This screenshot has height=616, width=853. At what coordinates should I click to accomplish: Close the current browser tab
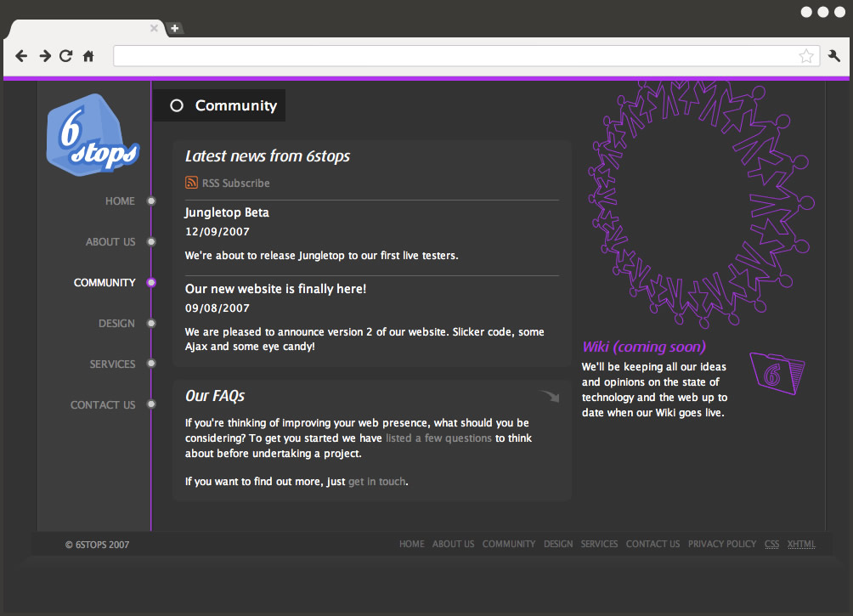coord(154,28)
